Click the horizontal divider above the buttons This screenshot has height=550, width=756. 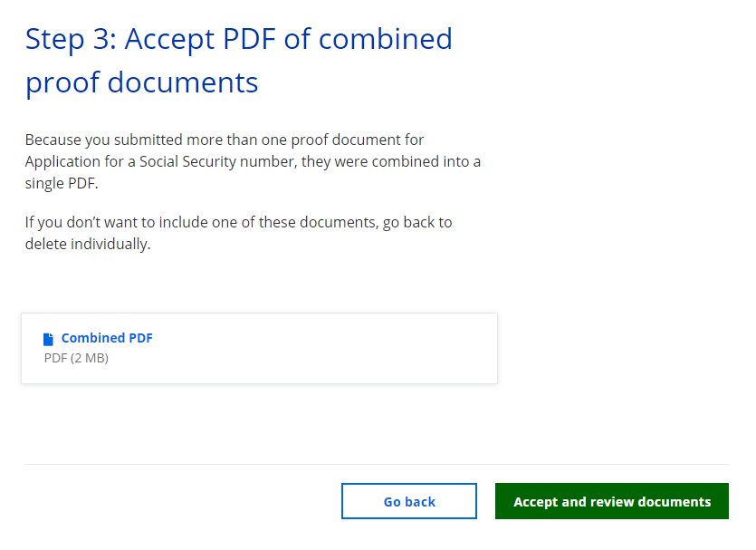click(x=376, y=464)
